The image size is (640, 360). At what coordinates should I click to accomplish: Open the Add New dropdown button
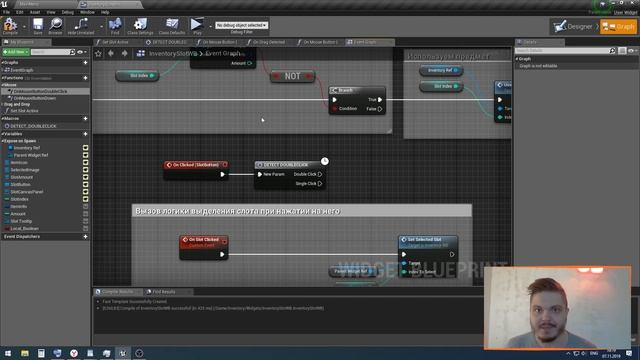[16, 52]
